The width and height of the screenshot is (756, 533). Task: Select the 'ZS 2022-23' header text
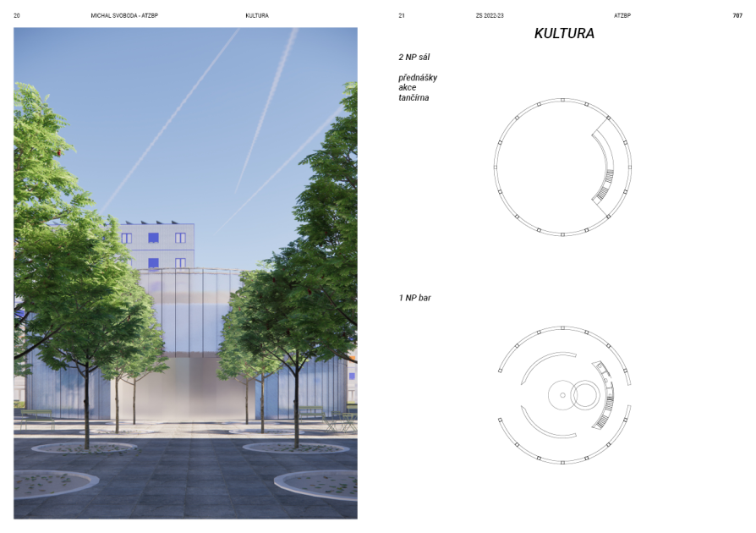point(490,15)
